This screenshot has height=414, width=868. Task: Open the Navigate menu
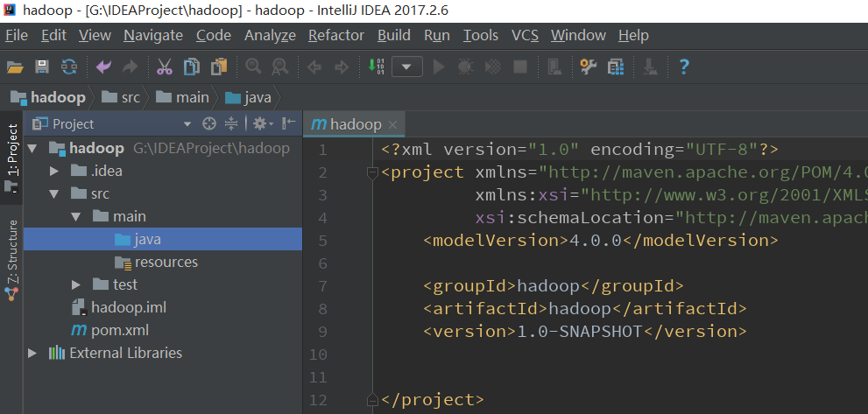[153, 35]
